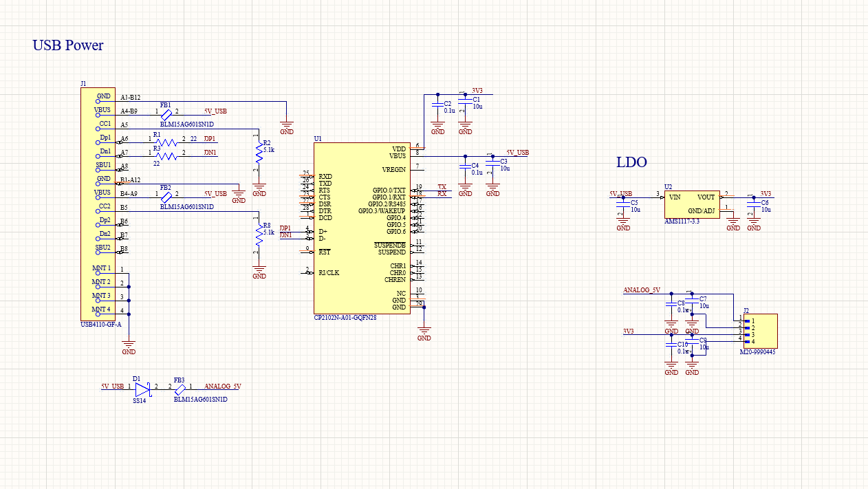Click GND symbol on the A1-B12 wire

click(x=287, y=127)
